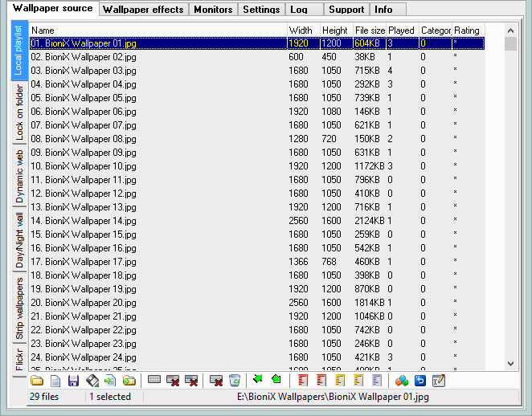Select 06. BioniX Wallpaper 06.jpg
The image size is (532, 416).
(x=257, y=112)
